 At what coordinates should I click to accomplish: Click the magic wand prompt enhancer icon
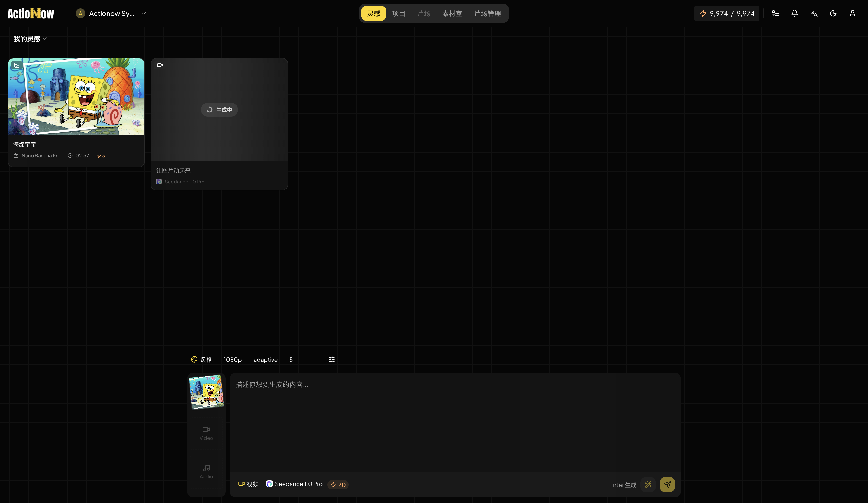tap(648, 484)
